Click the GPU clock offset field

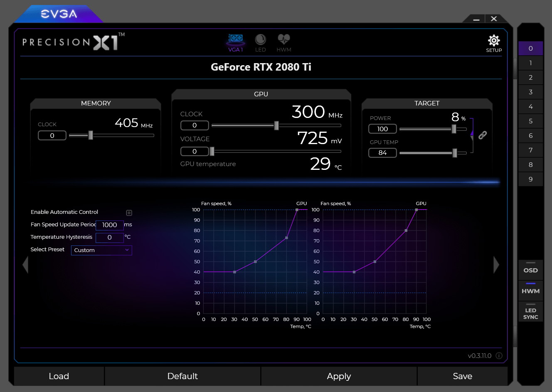point(195,125)
